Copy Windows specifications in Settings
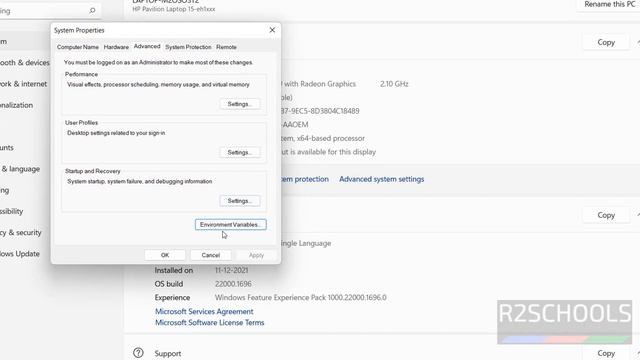640x360 pixels. (606, 215)
